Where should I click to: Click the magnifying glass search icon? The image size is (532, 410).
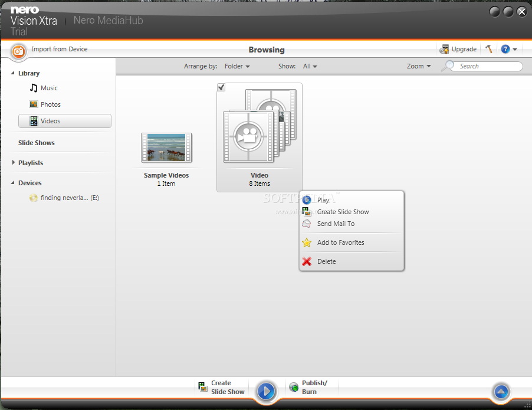448,66
